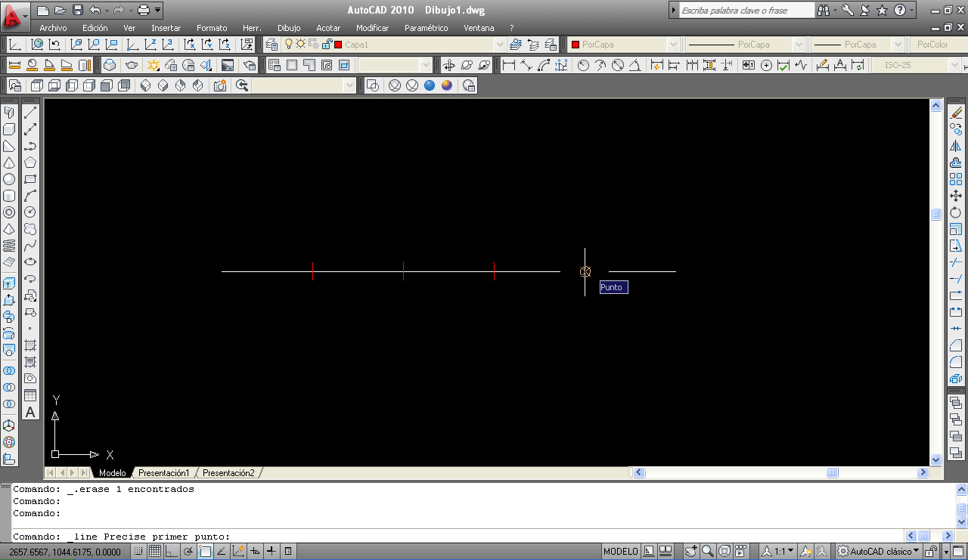
Task: Select the Spline drawing tool
Action: pyautogui.click(x=31, y=246)
